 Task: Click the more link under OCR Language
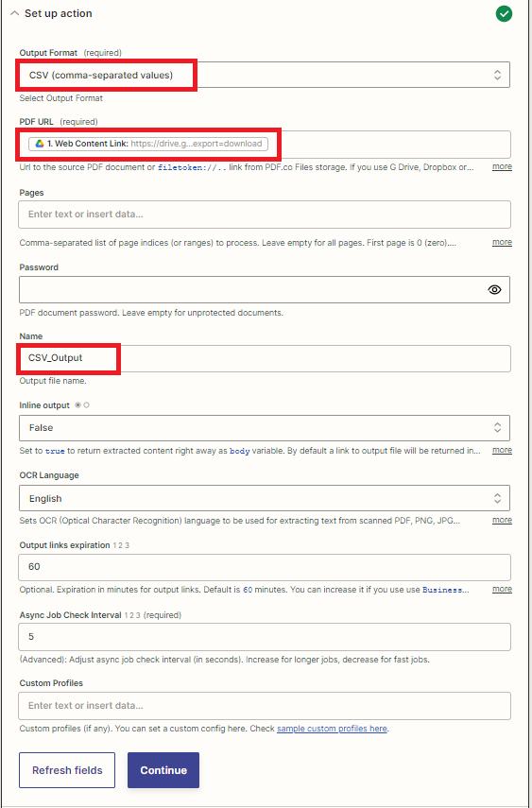coord(502,520)
